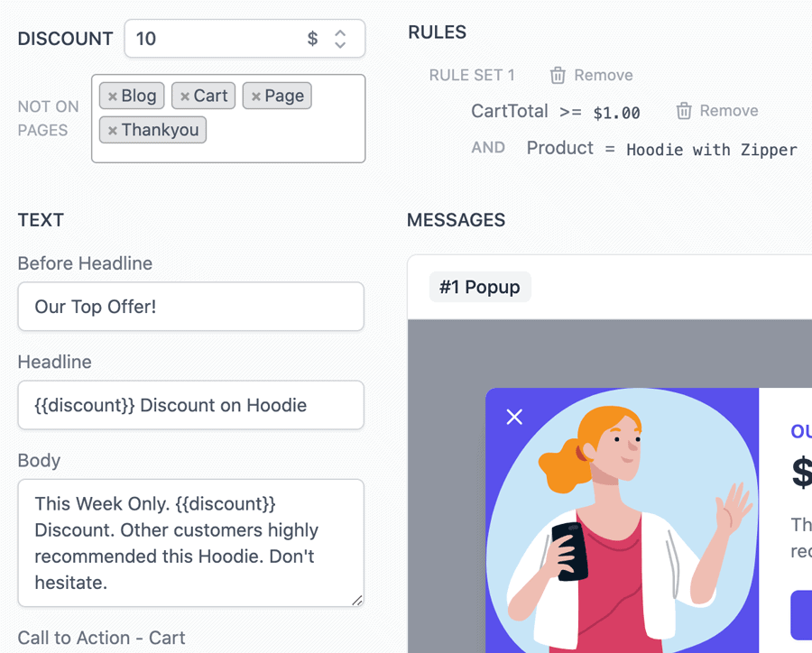The image size is (812, 653).
Task: Click the trash icon beside the CartTotal rule
Action: (683, 110)
